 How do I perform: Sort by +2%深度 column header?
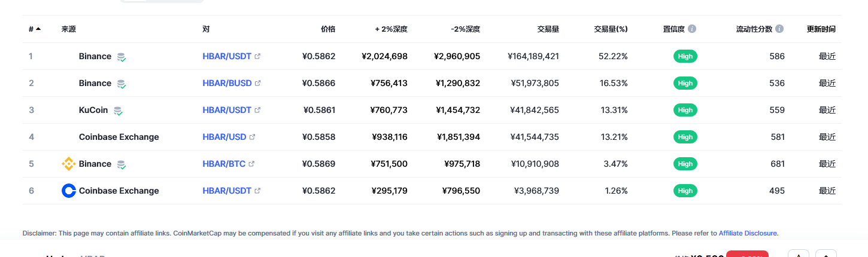tap(391, 29)
